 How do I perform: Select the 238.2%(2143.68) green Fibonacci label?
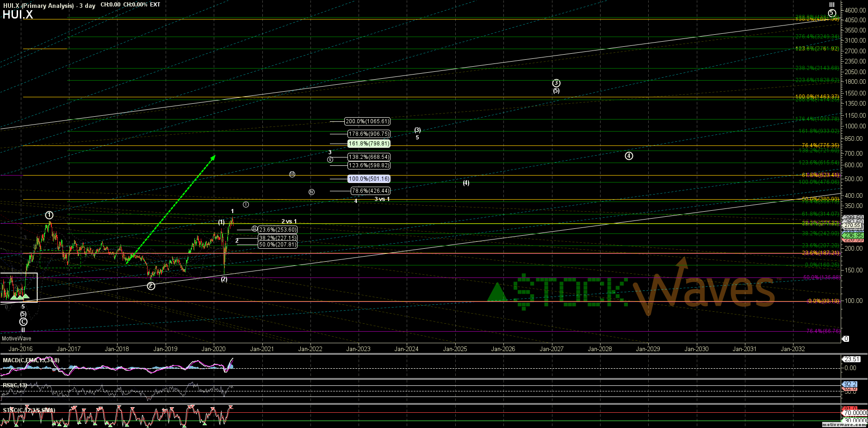[x=817, y=68]
